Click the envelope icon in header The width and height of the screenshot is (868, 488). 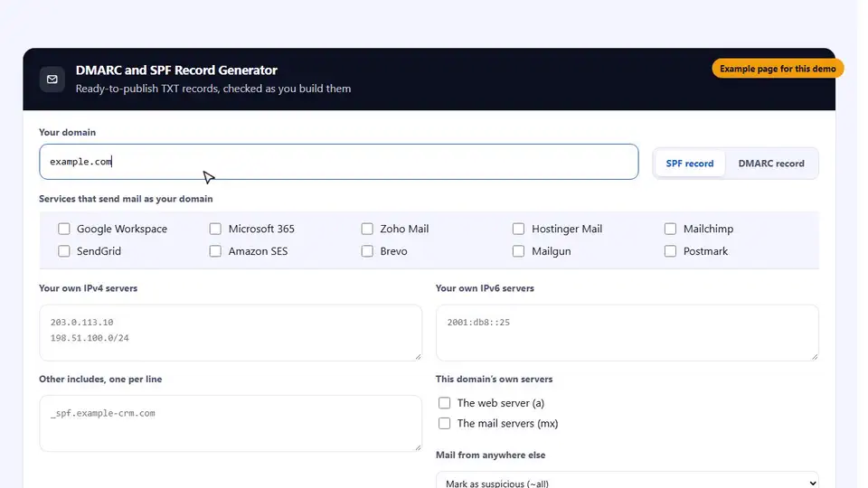coord(52,80)
